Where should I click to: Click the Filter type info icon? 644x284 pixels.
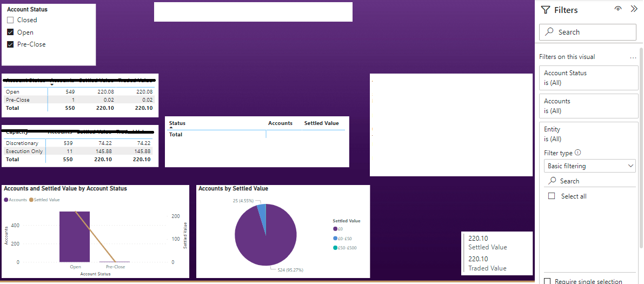tap(578, 153)
